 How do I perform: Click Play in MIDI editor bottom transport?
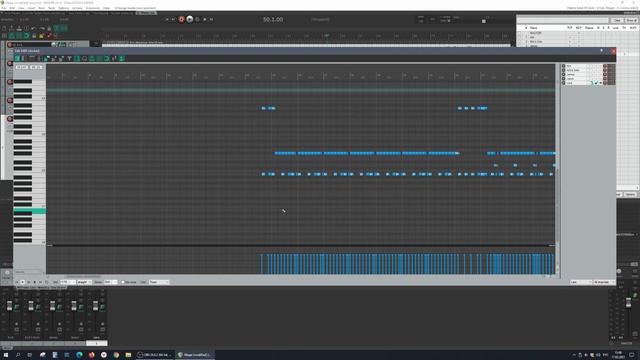[22, 282]
